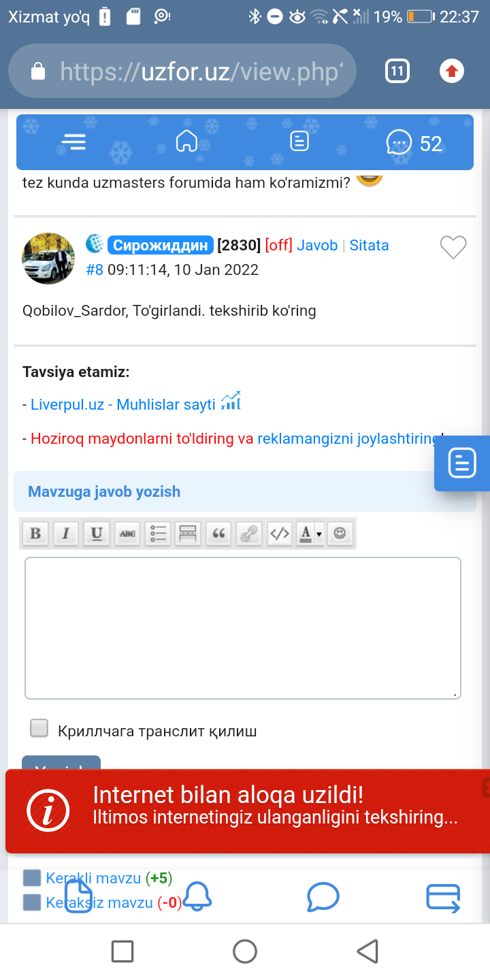Image resolution: width=490 pixels, height=980 pixels.
Task: Insert a bulleted list in the editor
Action: 158,534
